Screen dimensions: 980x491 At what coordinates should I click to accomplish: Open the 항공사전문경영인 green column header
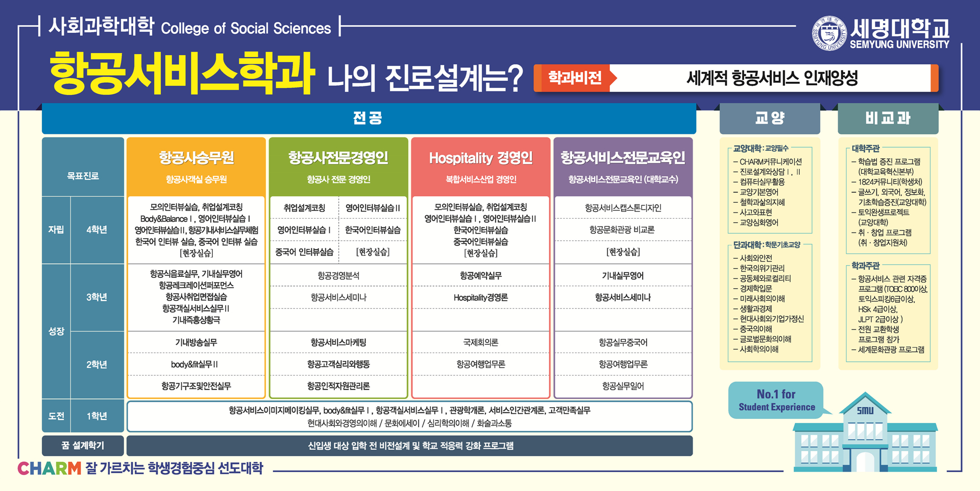(338, 167)
